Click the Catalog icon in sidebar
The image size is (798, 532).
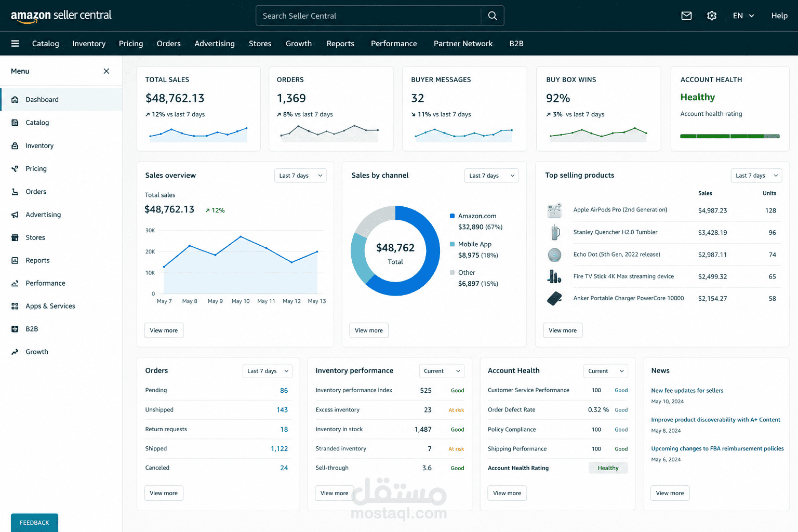point(15,123)
